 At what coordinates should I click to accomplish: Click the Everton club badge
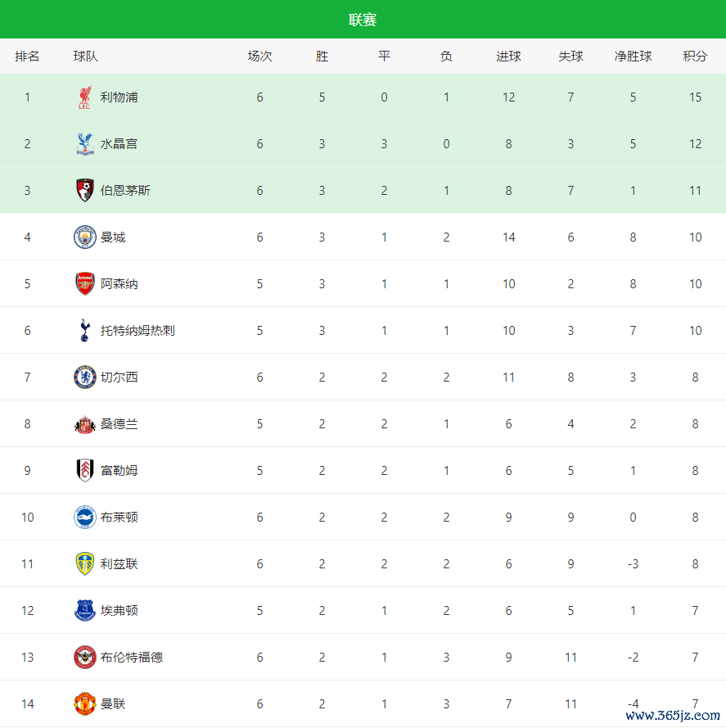point(84,611)
